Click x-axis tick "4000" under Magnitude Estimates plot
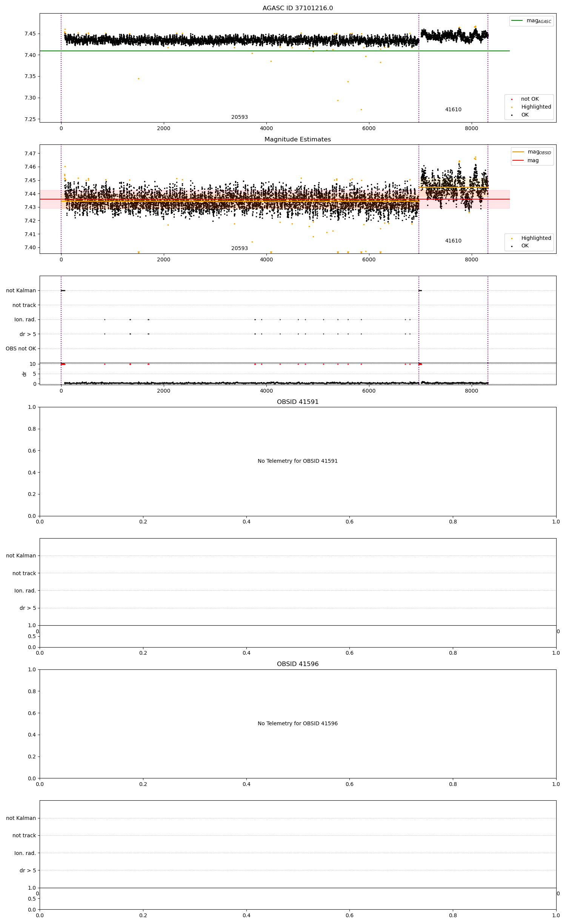This screenshot has height=924, width=566. pos(266,259)
